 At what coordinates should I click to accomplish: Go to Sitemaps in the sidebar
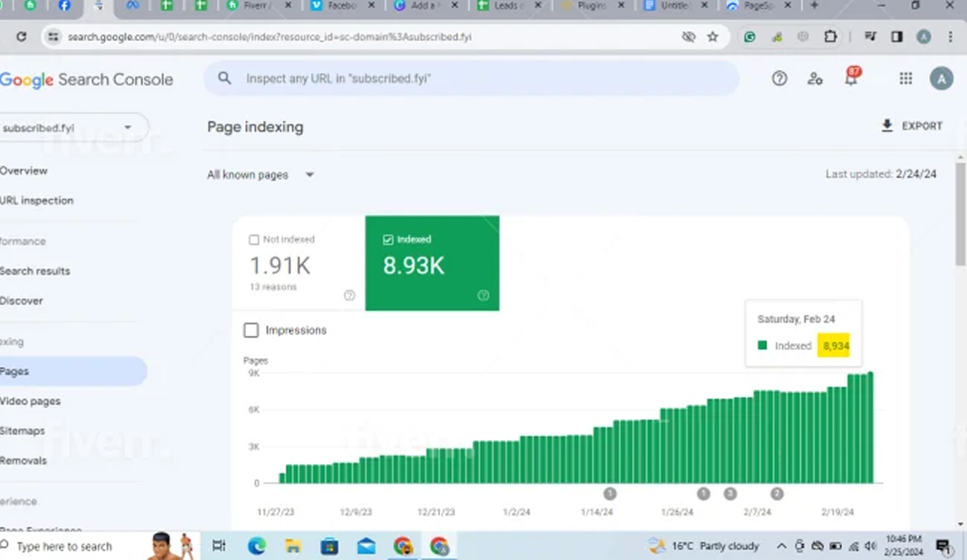point(22,431)
